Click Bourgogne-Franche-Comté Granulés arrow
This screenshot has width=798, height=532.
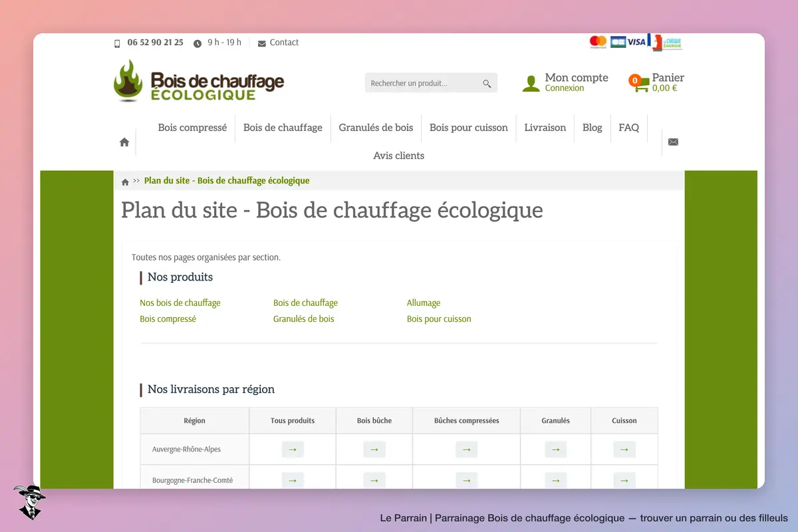click(x=555, y=480)
